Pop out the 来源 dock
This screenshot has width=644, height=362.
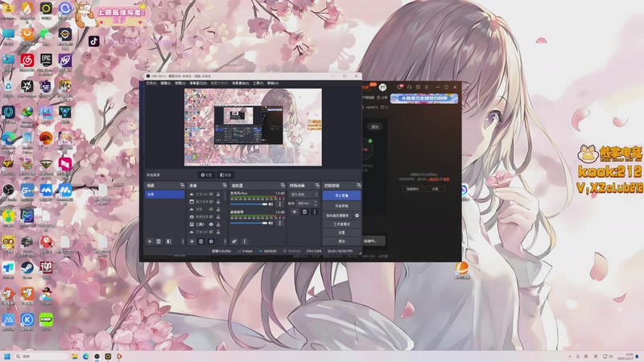[x=225, y=186]
